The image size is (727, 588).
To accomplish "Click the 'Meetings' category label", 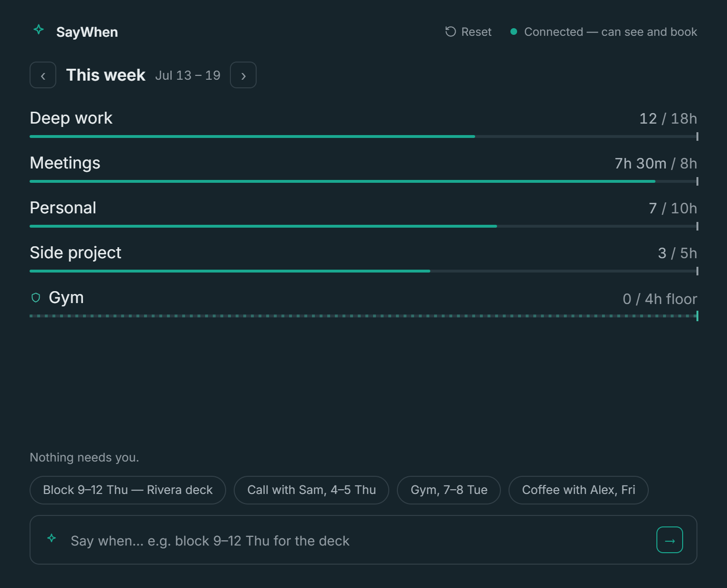I will point(65,163).
